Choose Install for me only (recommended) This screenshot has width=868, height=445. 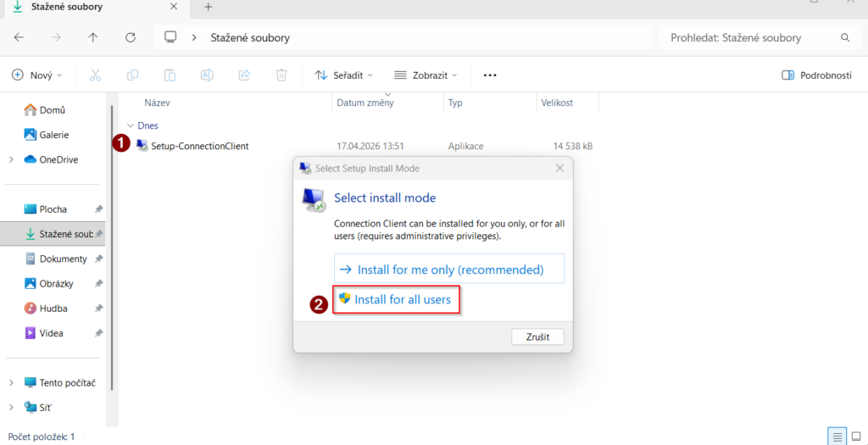coord(449,270)
